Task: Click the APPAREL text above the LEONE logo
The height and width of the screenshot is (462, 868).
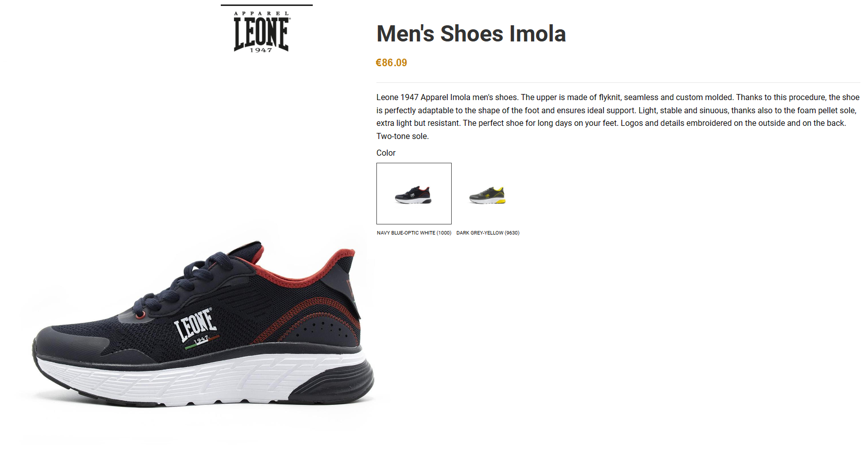Action: click(261, 14)
